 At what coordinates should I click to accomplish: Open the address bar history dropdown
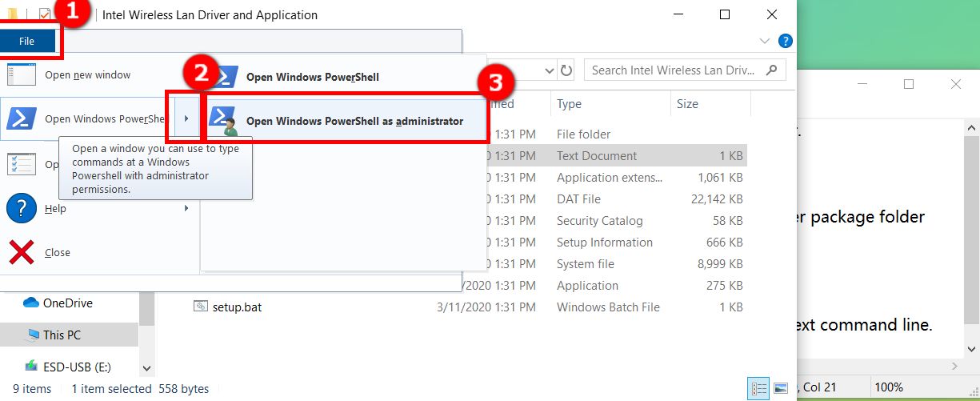click(550, 70)
